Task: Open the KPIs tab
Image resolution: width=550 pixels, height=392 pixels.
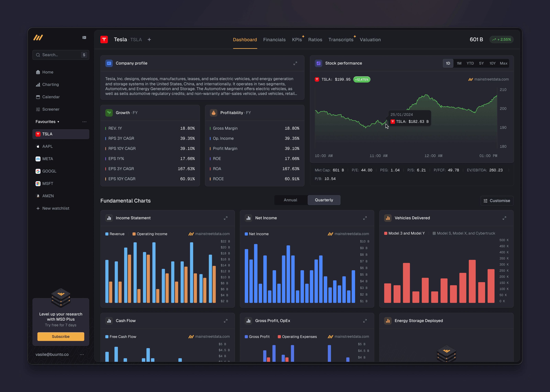Action: pos(297,40)
